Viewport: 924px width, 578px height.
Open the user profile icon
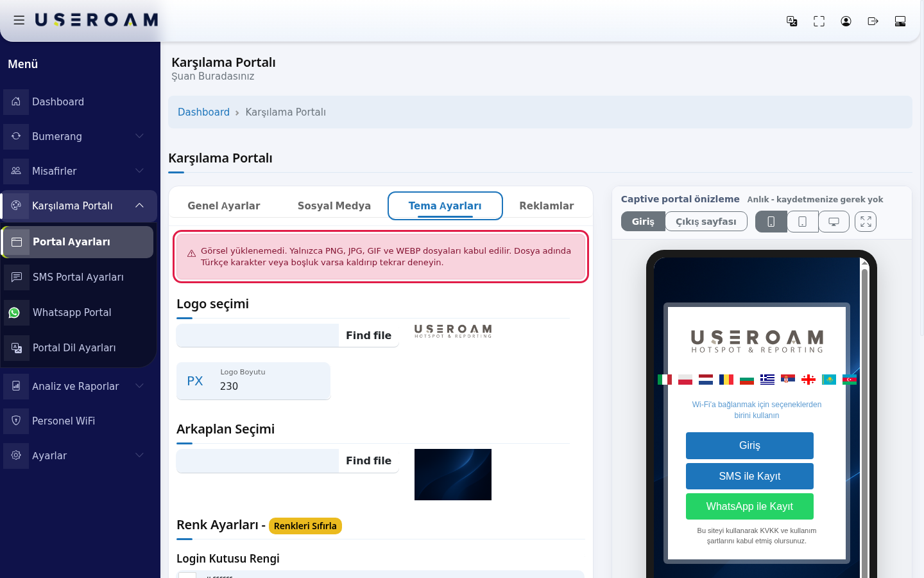click(x=846, y=21)
